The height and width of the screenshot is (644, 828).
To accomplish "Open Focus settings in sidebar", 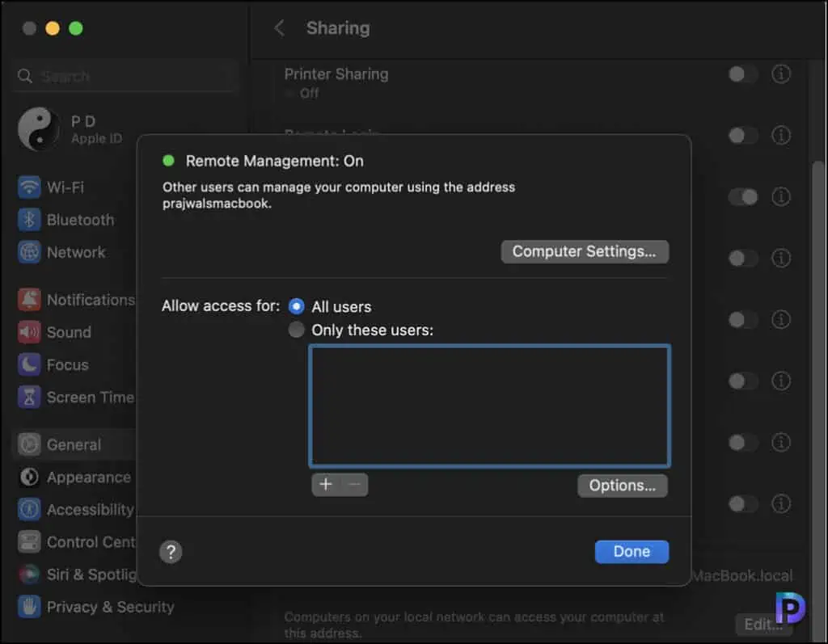I will [53, 364].
